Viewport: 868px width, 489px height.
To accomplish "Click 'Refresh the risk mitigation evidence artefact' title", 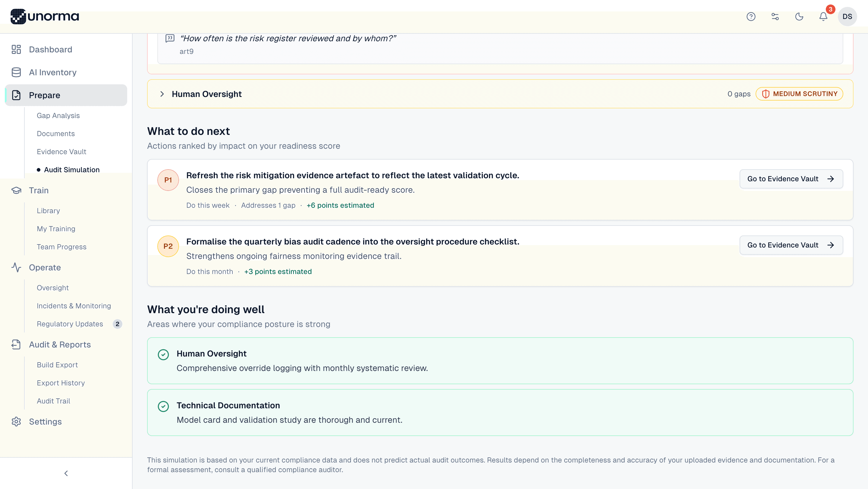I will (352, 175).
